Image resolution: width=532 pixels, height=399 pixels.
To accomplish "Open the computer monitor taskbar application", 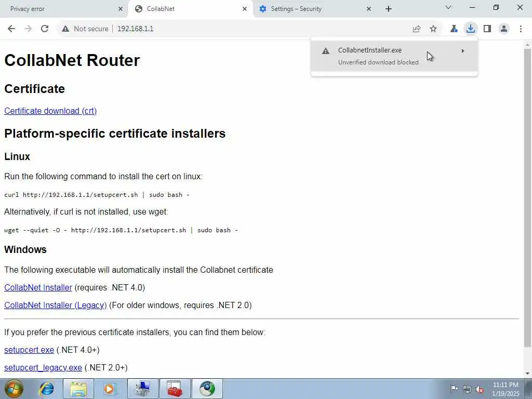I will (x=143, y=389).
